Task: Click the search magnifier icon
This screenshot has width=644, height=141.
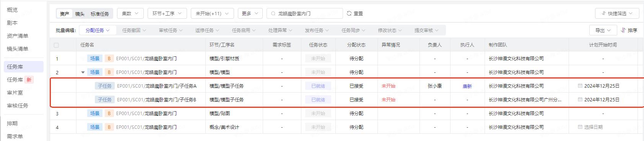Action: tap(273, 13)
